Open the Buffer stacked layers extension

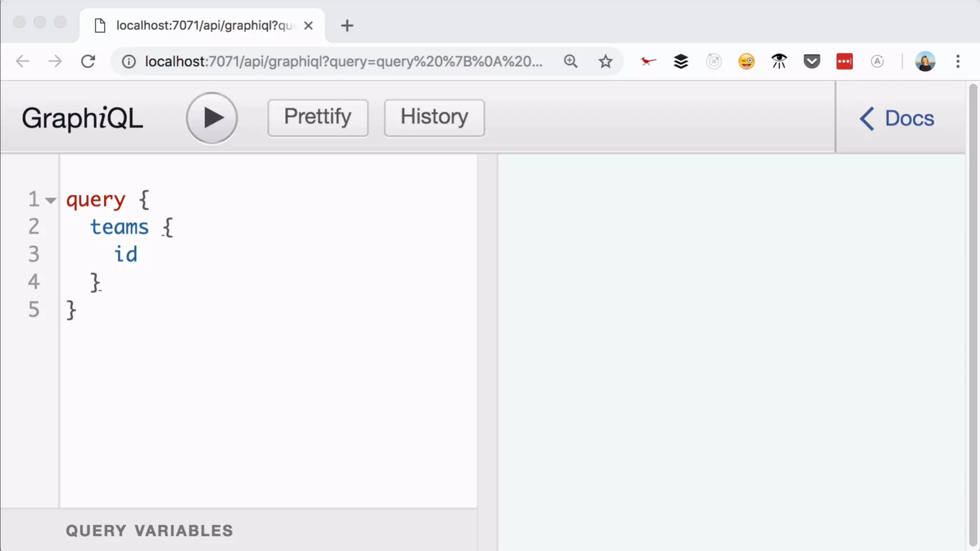[680, 61]
